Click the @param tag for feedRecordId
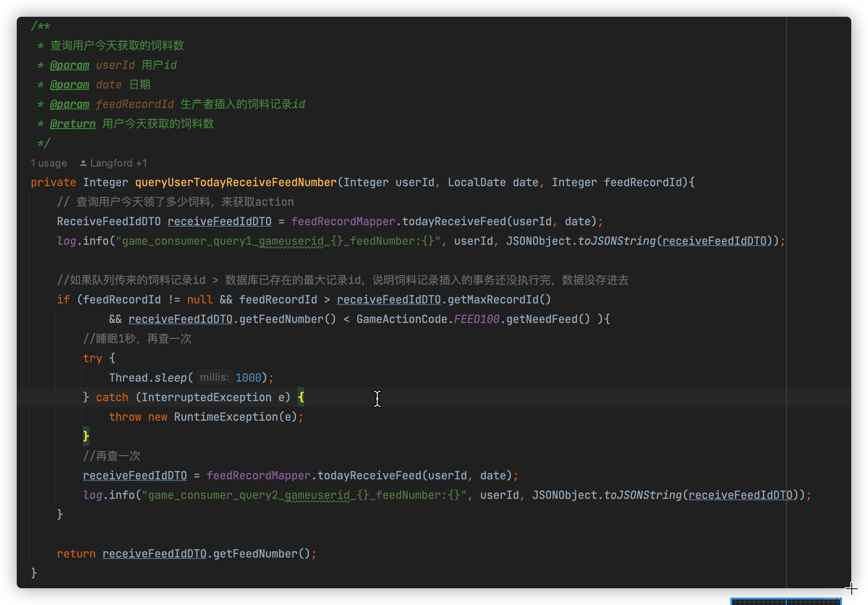868x605 pixels. click(70, 104)
